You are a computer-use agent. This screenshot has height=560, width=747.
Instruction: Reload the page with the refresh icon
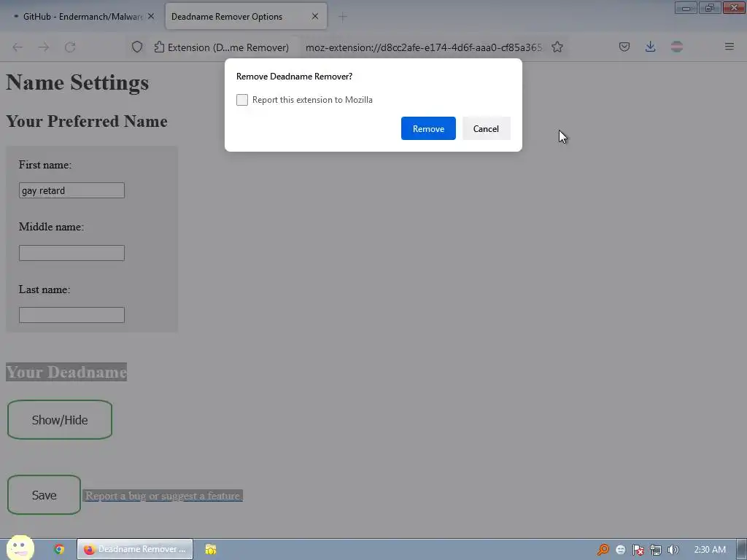coord(70,47)
